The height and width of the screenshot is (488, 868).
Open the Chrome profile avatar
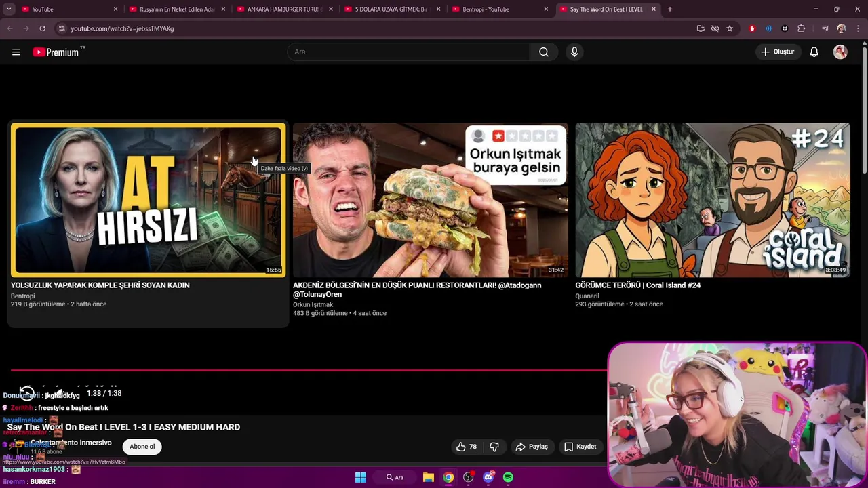coord(842,28)
